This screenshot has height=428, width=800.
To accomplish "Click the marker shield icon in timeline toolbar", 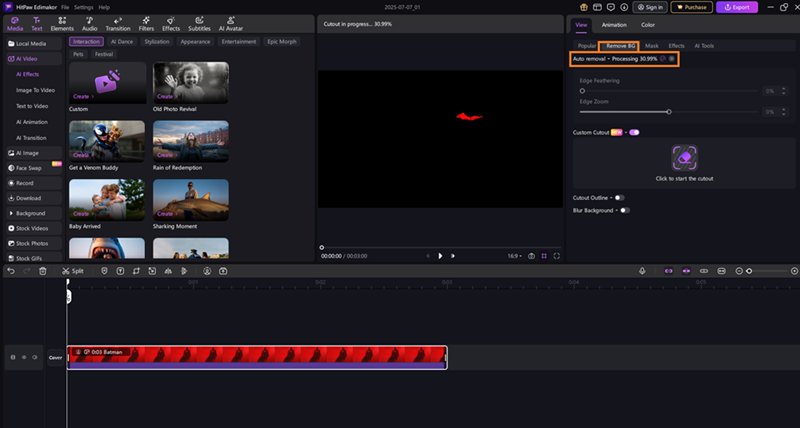I will coord(104,271).
